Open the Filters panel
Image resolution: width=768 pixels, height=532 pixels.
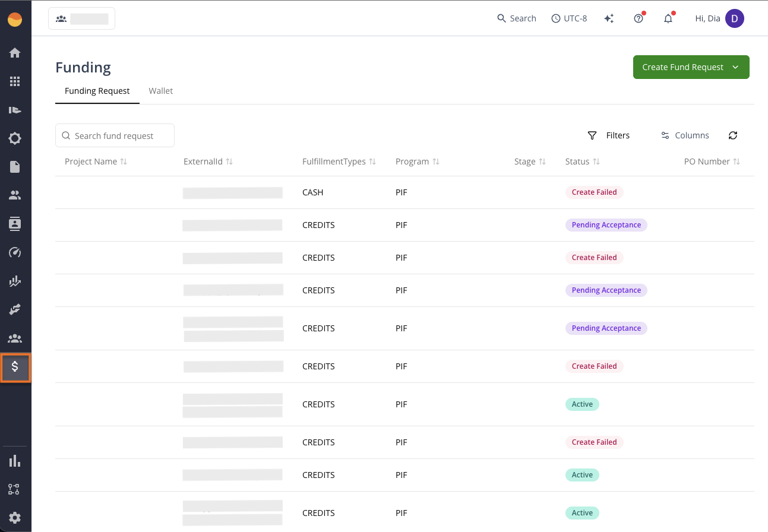pyautogui.click(x=608, y=135)
